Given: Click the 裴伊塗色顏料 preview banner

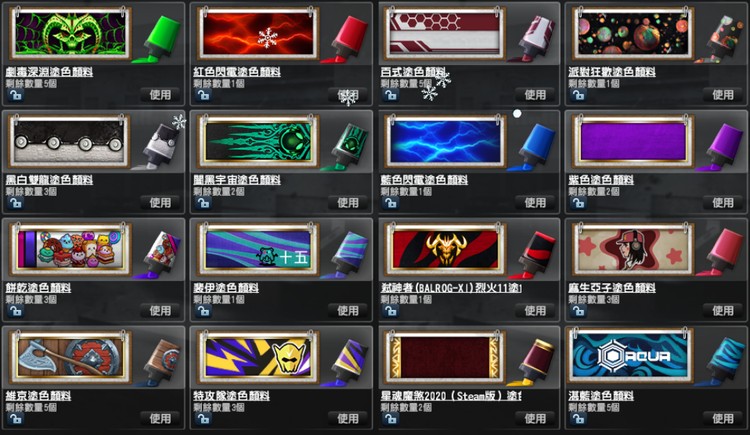Looking at the screenshot, I should [259, 249].
